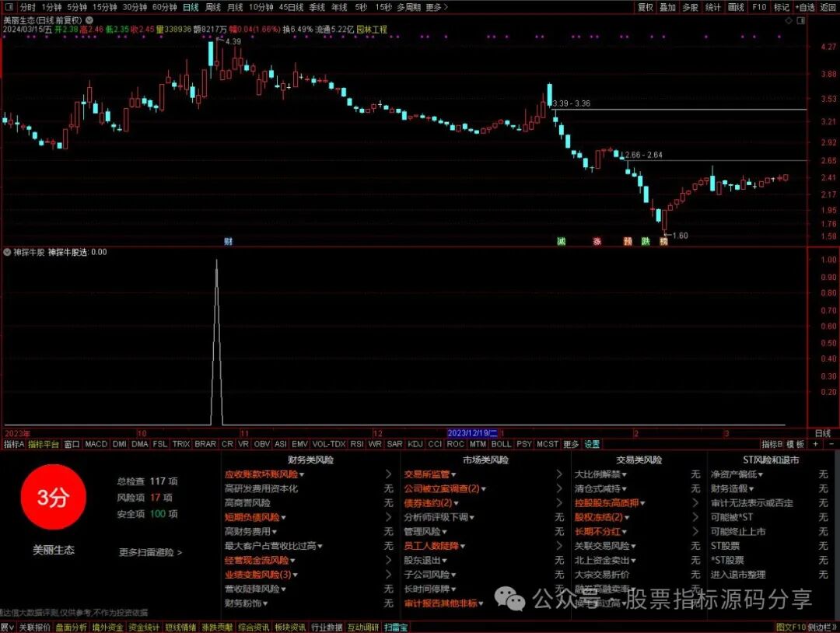Screen dimensions: 840x633
Task: Open the settings circle icon beside 美丽生态 title
Action: [x=89, y=19]
